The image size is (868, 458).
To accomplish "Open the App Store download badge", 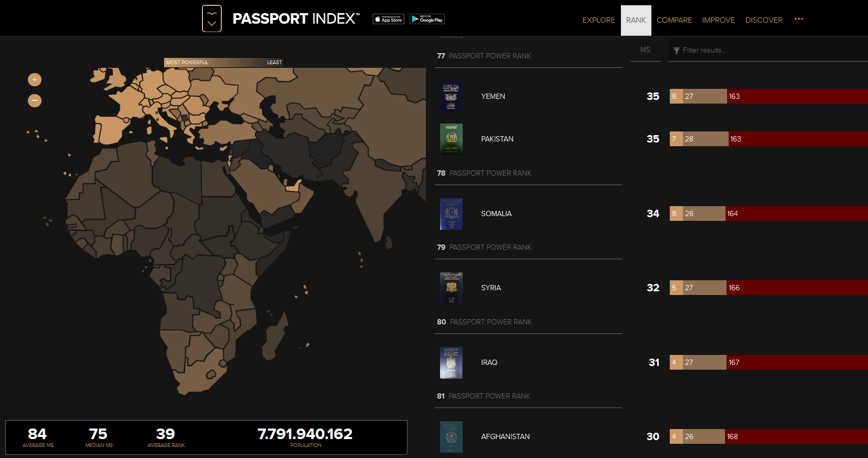I will [389, 19].
